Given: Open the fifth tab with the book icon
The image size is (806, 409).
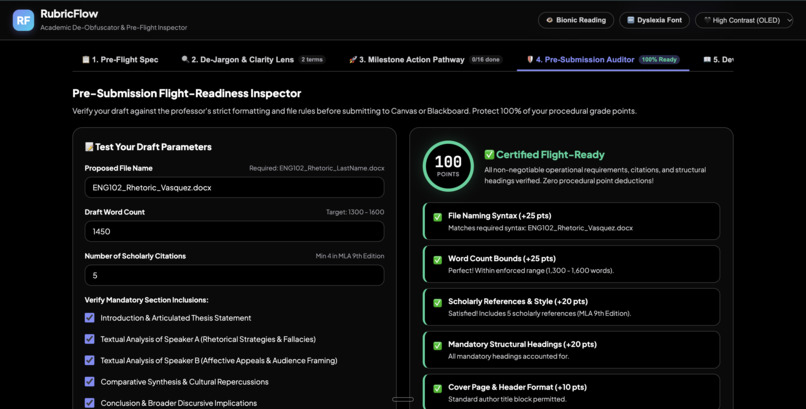Looking at the screenshot, I should (718, 60).
